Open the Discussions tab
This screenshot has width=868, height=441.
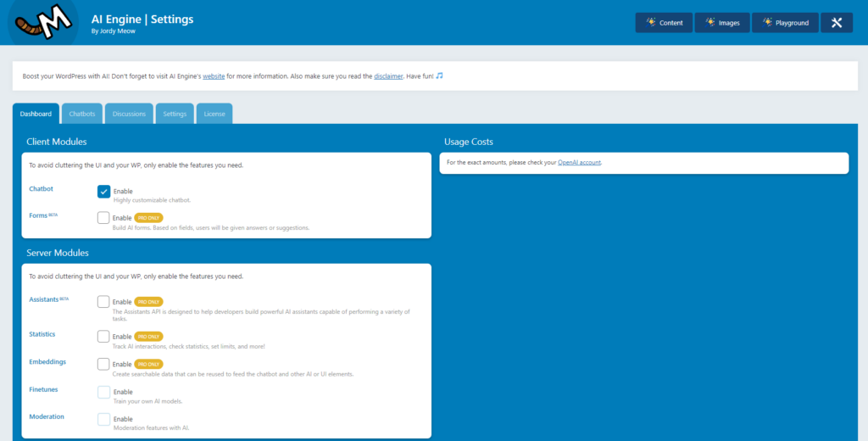pos(130,114)
